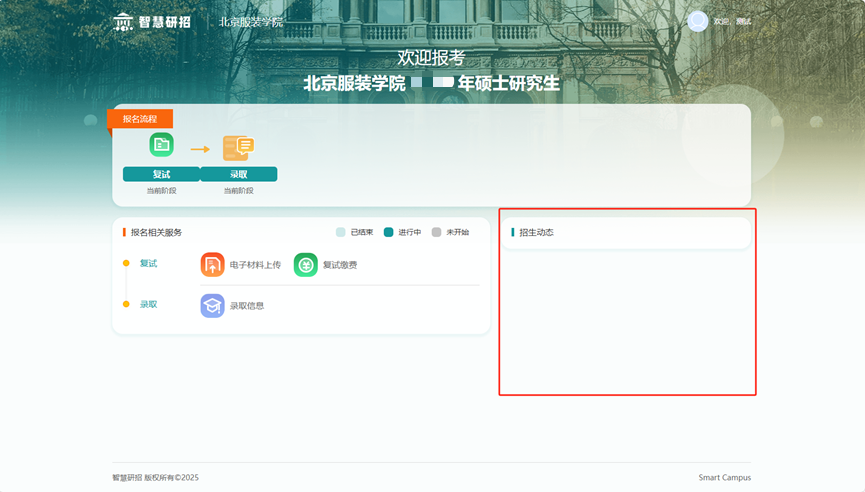
Task: Click the 北京服装学院 header title
Action: pyautogui.click(x=251, y=22)
